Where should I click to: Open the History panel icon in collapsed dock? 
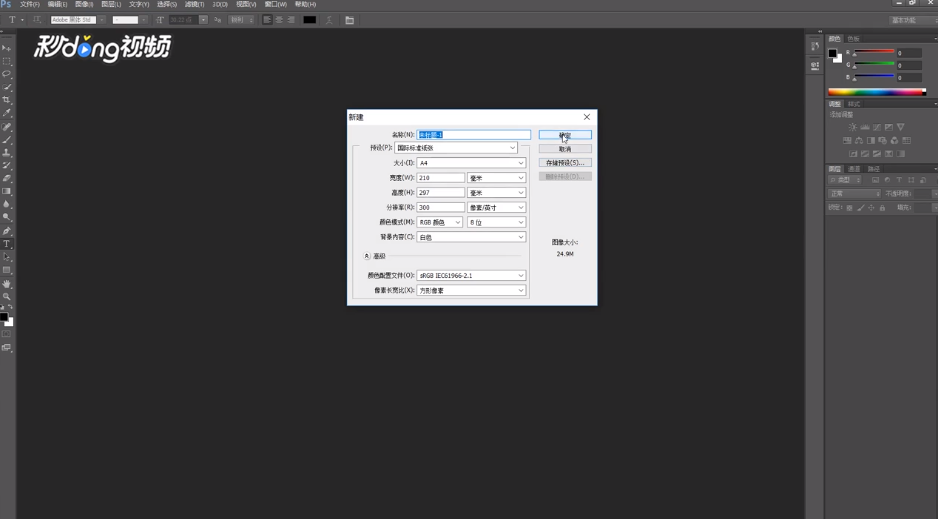[x=815, y=46]
